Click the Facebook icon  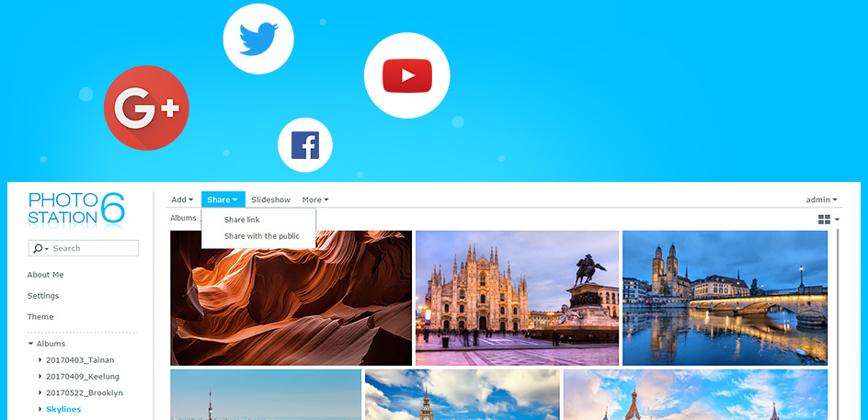point(304,145)
